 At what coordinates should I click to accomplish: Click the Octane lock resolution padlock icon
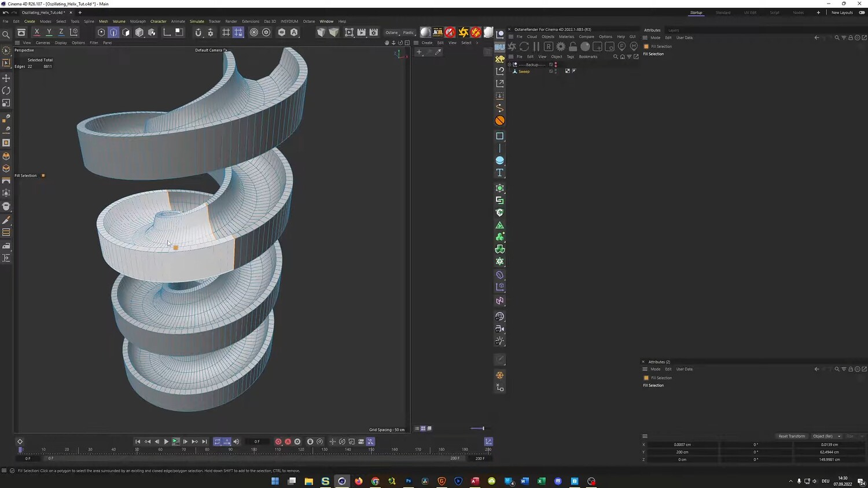(x=573, y=46)
